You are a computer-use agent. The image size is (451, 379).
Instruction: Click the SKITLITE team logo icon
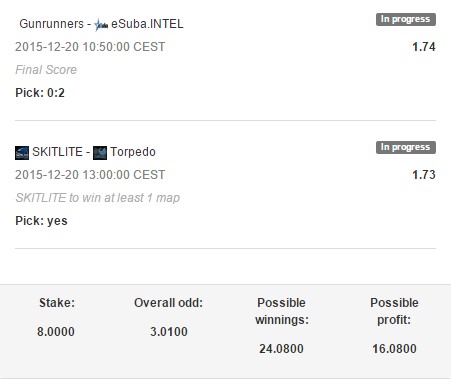pyautogui.click(x=22, y=153)
